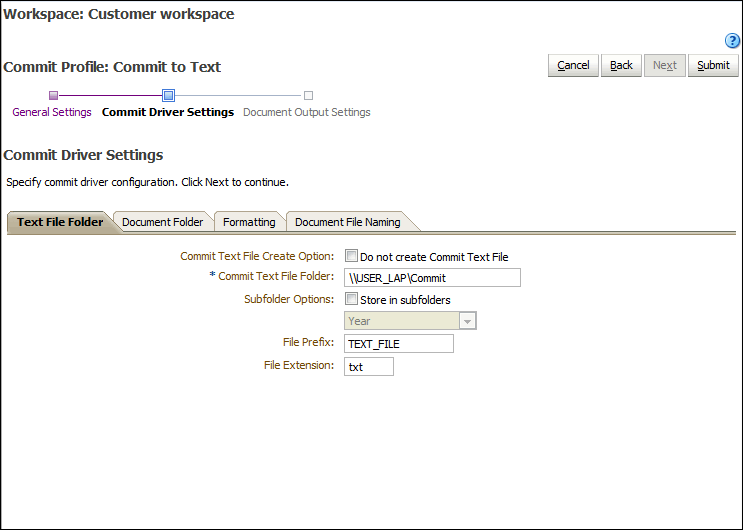Open the Document File Naming tab
743x530 pixels.
click(348, 222)
